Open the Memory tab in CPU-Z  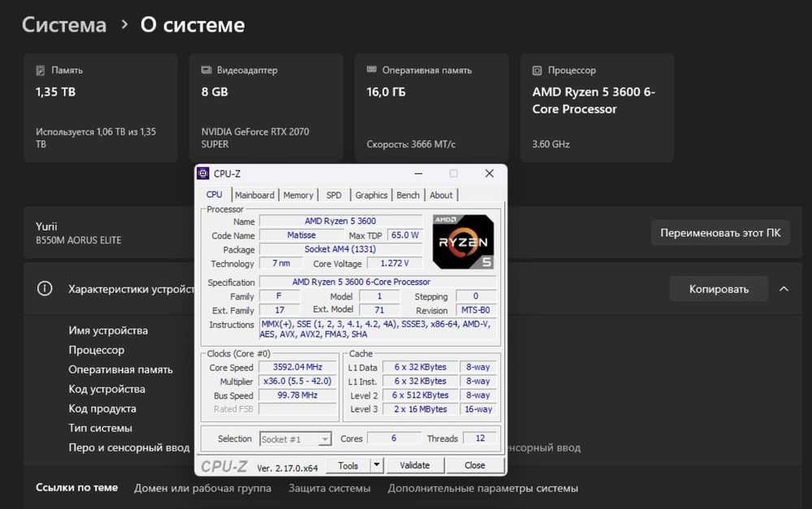(x=298, y=195)
